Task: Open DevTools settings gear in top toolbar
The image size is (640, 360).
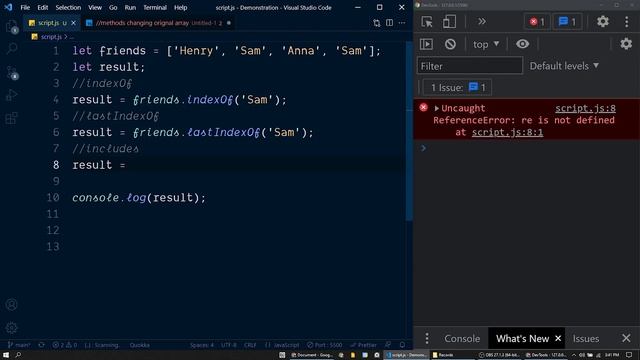Action: [x=602, y=21]
